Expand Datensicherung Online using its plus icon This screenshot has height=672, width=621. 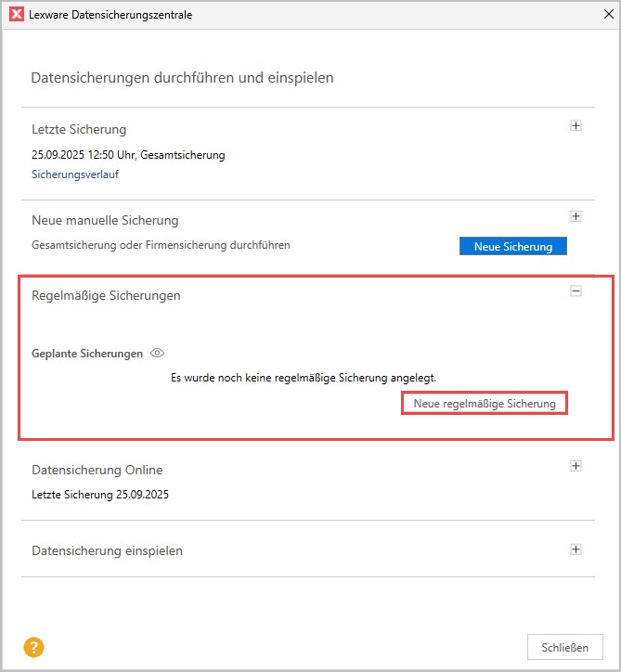pyautogui.click(x=576, y=466)
